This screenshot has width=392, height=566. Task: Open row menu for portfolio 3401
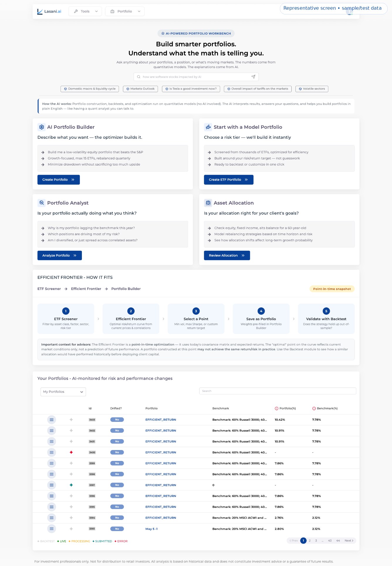(x=51, y=442)
